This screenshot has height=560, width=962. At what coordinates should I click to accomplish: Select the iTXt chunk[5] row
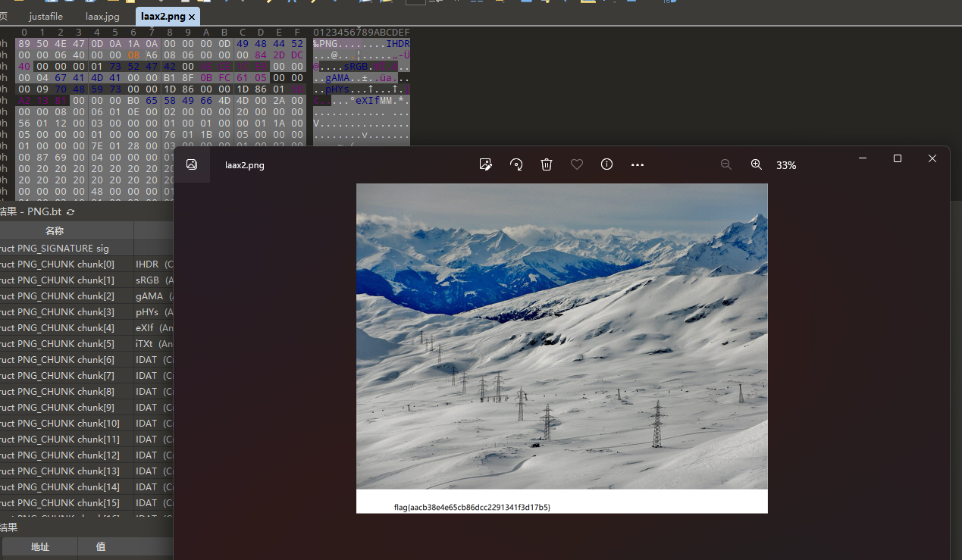(86, 343)
